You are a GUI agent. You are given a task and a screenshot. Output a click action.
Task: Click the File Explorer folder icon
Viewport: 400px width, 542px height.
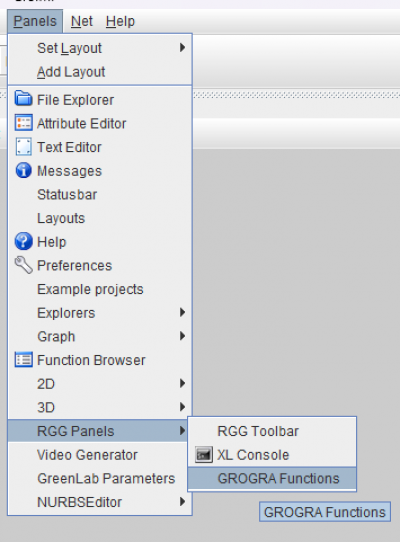(x=24, y=99)
